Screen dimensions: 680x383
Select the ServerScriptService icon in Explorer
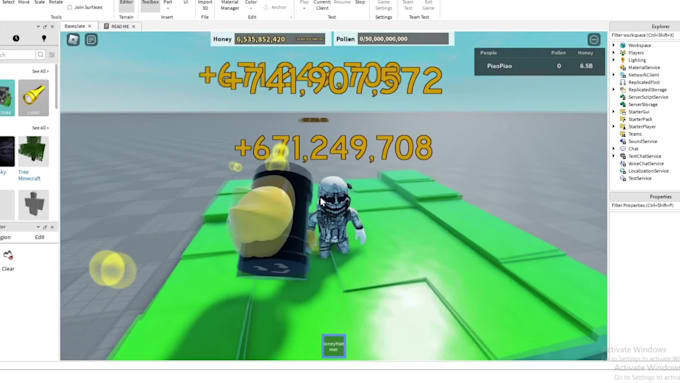coord(623,97)
